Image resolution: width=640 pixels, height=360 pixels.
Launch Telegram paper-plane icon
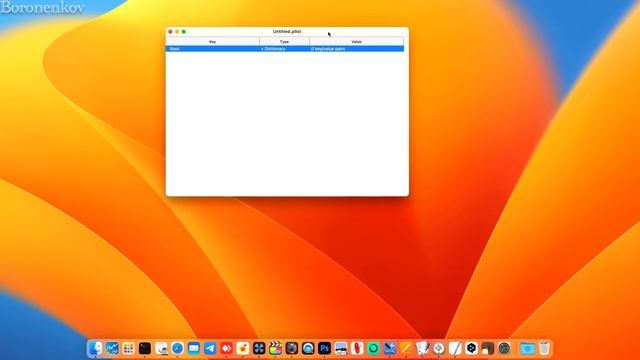tap(210, 348)
